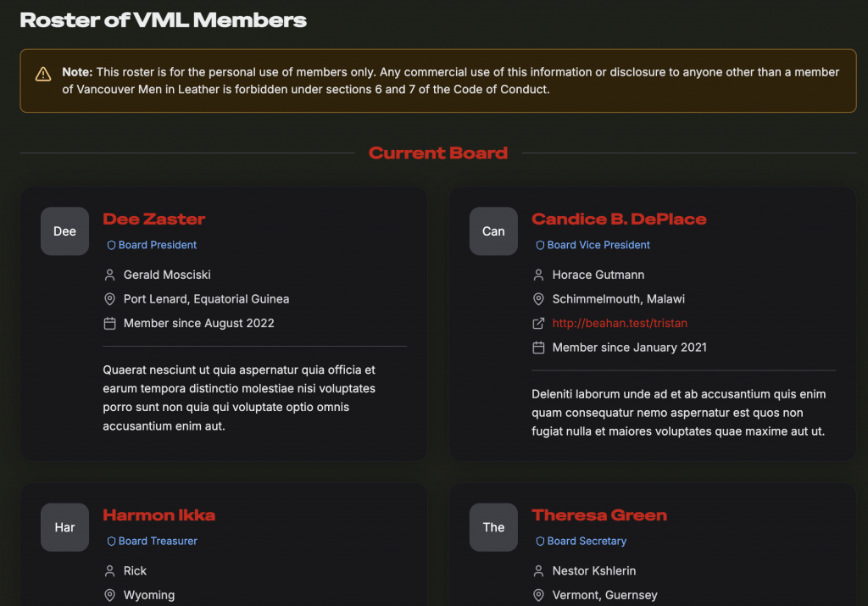Select the 'Har' avatar thumbnail
This screenshot has width=868, height=606.
pyautogui.click(x=65, y=527)
